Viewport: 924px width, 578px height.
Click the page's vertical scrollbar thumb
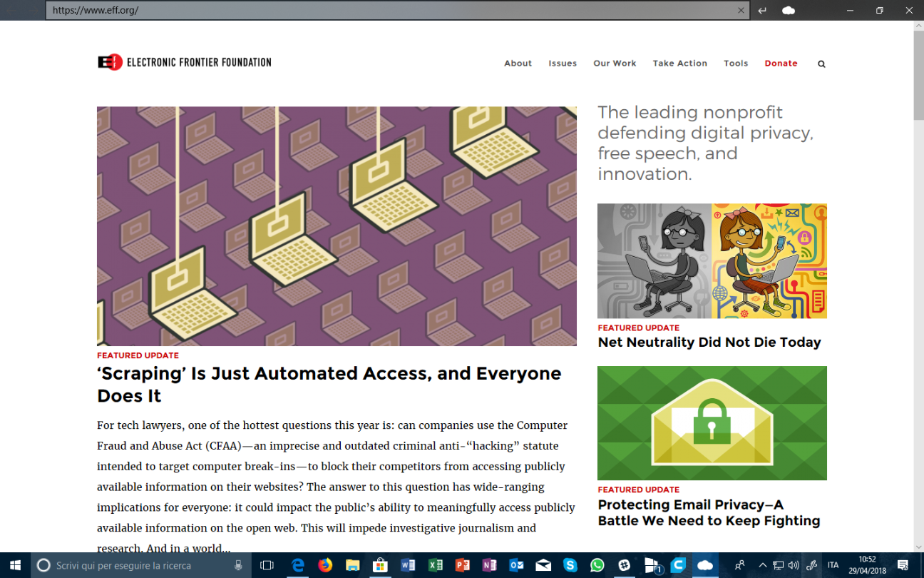pyautogui.click(x=918, y=75)
